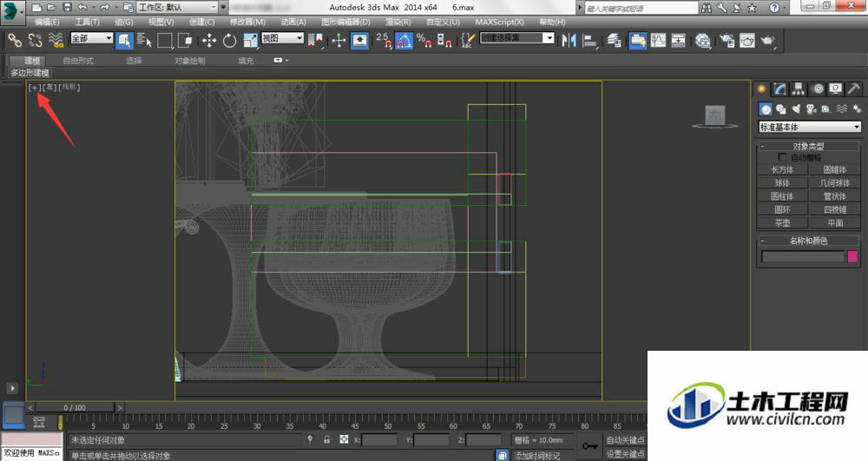Toggle the selection lock padlock icon
Screen dimensions: 868x461
326,439
